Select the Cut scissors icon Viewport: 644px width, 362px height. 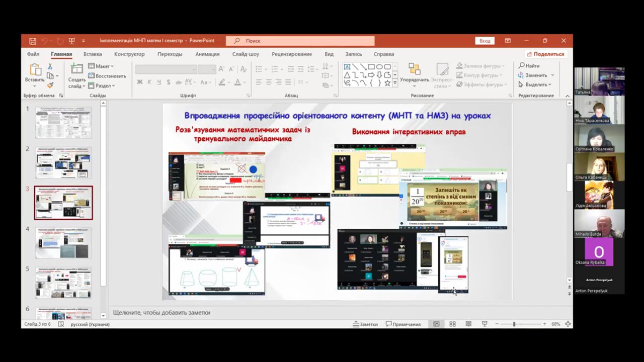(x=50, y=66)
